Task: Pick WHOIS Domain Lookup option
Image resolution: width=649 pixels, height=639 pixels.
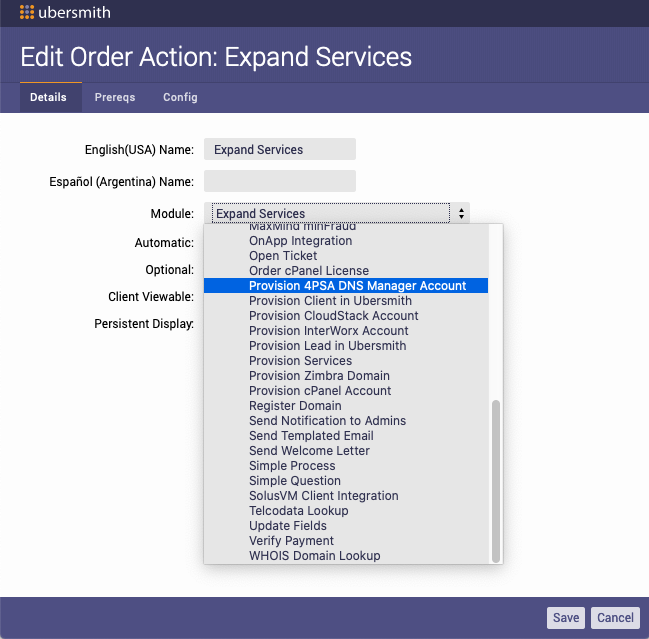Action: (346, 555)
